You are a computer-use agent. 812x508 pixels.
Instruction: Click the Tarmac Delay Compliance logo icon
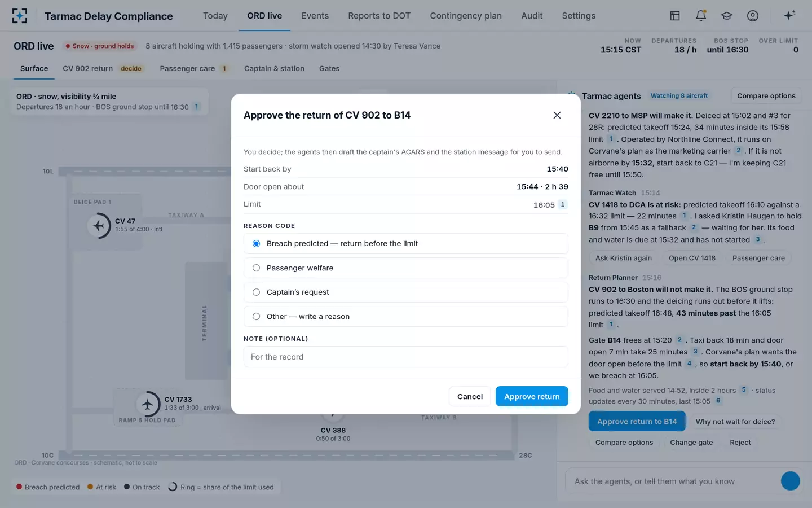20,16
